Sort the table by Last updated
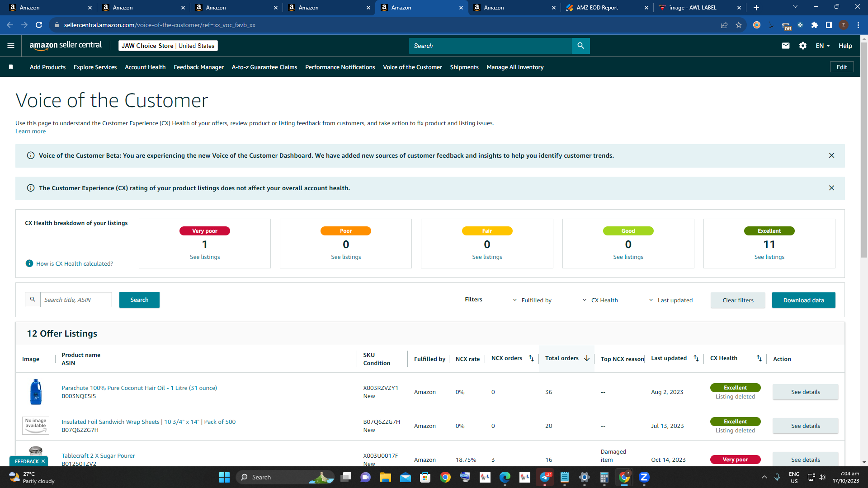Viewport: 868px width, 488px height. [696, 358]
